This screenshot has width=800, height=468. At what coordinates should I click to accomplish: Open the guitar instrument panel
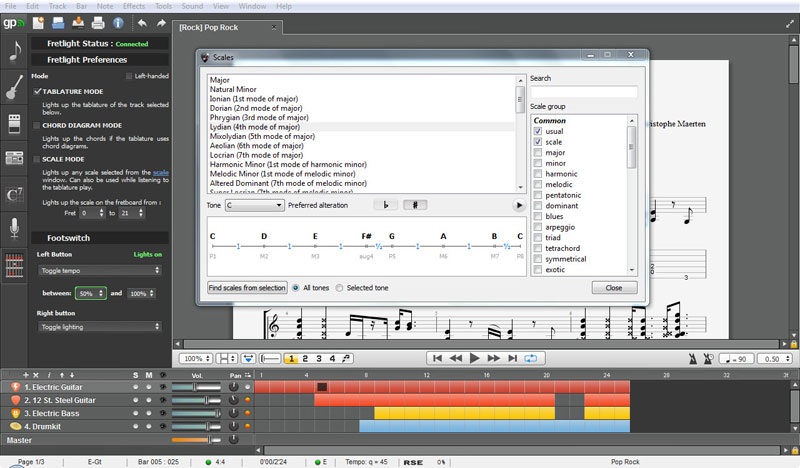coord(15,87)
